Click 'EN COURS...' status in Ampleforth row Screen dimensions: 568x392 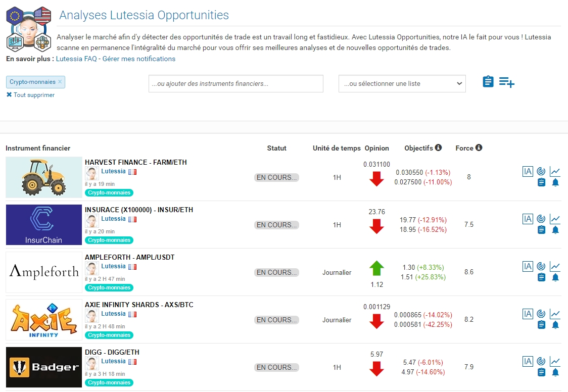pos(277,272)
